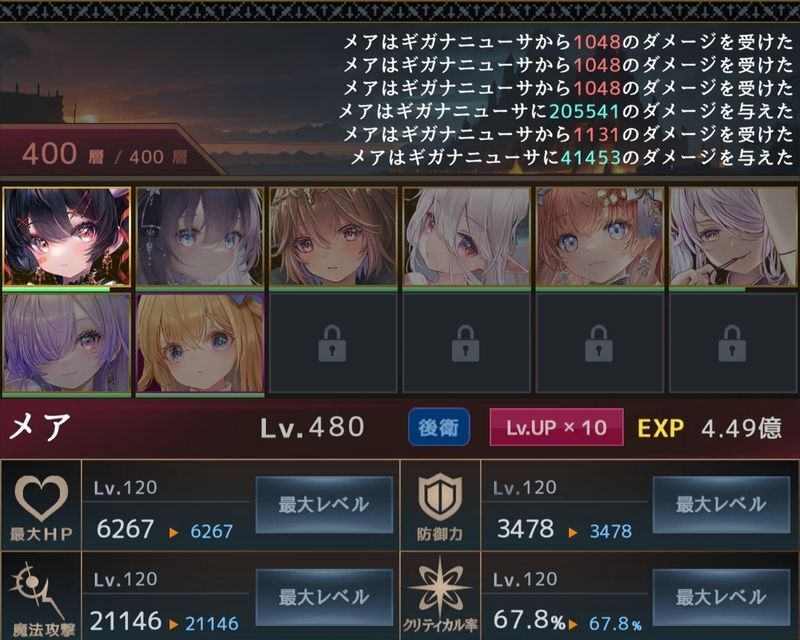The width and height of the screenshot is (800, 640).
Task: Click the heart 最大HP icon
Action: coord(41,498)
